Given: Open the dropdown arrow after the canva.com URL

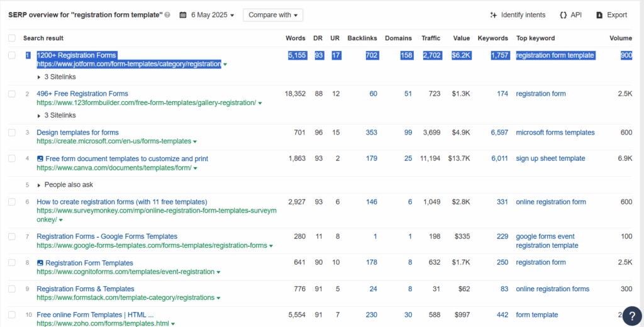Looking at the screenshot, I should 196,168.
